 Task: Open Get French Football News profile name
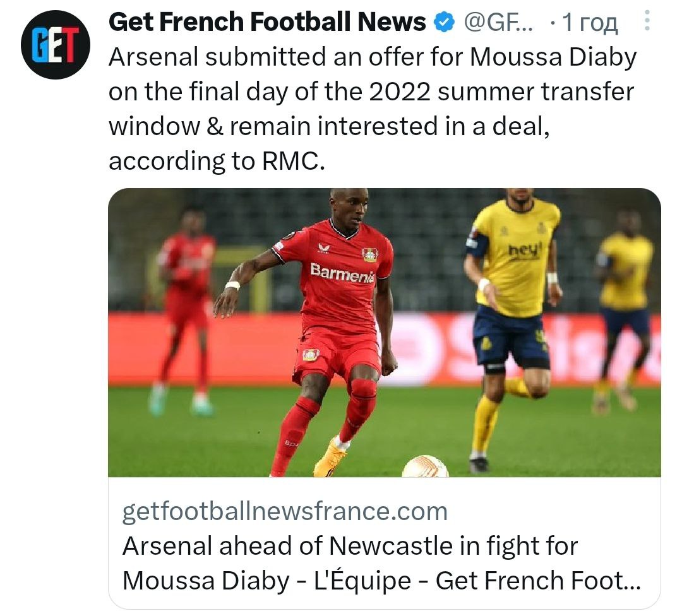(x=267, y=24)
